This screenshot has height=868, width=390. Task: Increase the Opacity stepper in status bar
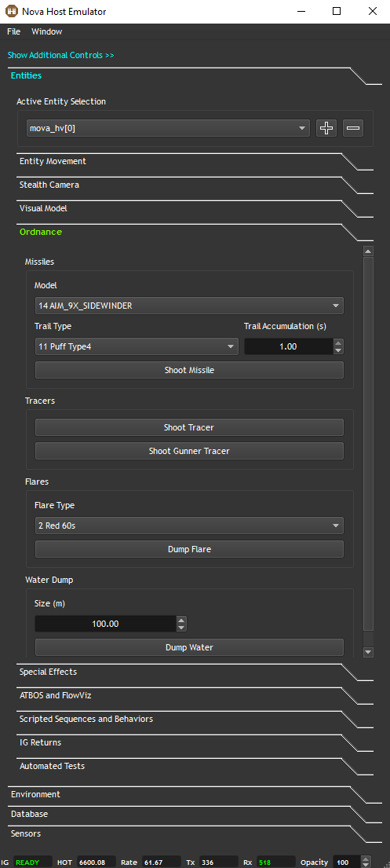click(365, 859)
